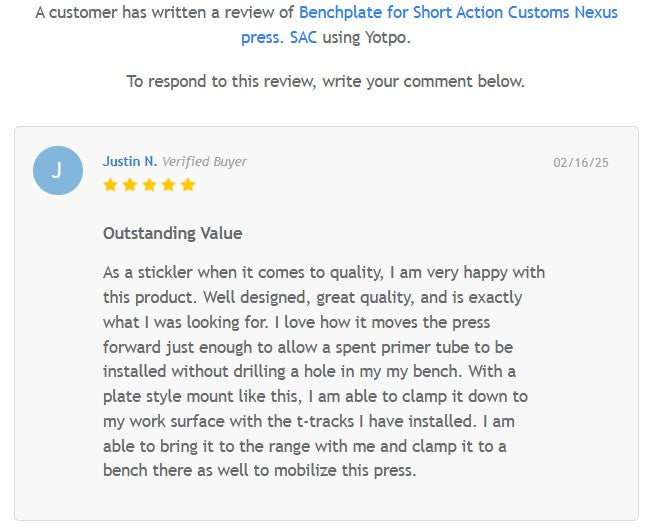Image resolution: width=654 pixels, height=530 pixels.
Task: Click the review date 02/16/25
Action: [x=581, y=162]
